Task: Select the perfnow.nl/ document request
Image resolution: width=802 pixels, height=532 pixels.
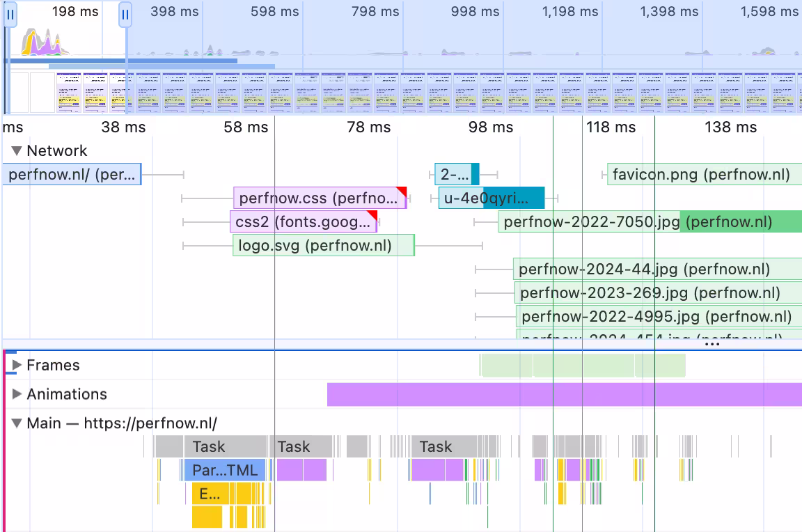Action: tap(70, 174)
